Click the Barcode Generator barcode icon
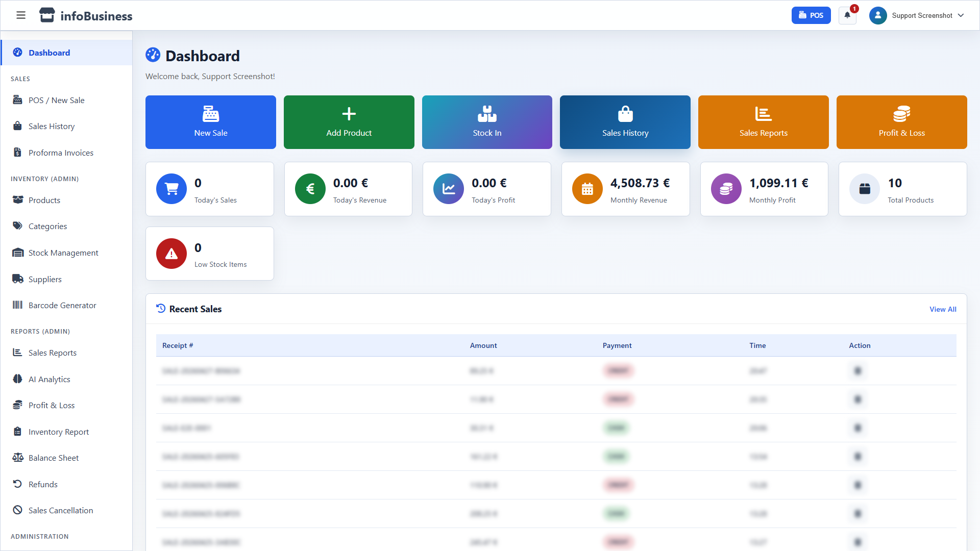 point(18,305)
